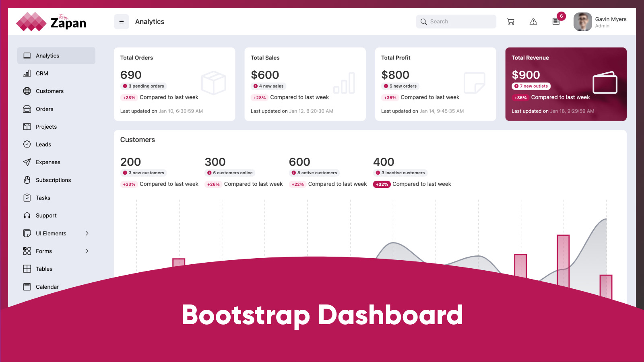
Task: Click the search magnifier icon
Action: [x=423, y=21]
